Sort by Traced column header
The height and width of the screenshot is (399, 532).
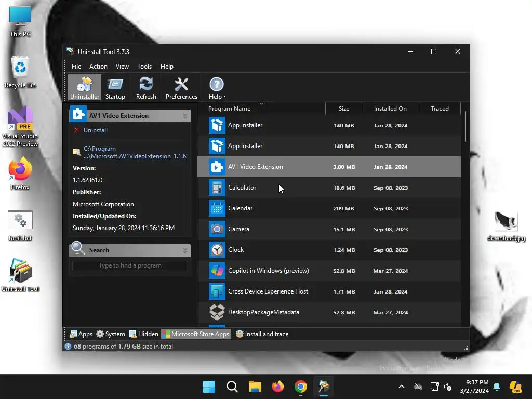coord(440,109)
